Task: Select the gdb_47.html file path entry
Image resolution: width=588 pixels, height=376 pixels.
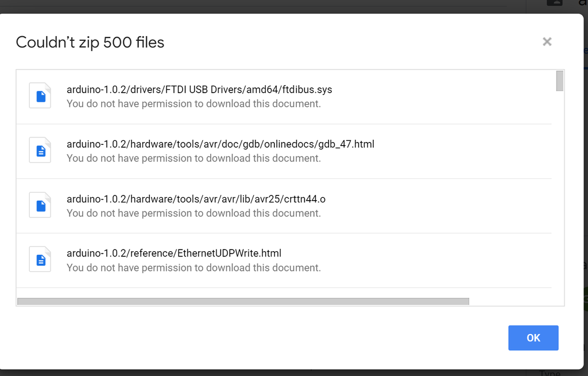Action: [x=220, y=144]
